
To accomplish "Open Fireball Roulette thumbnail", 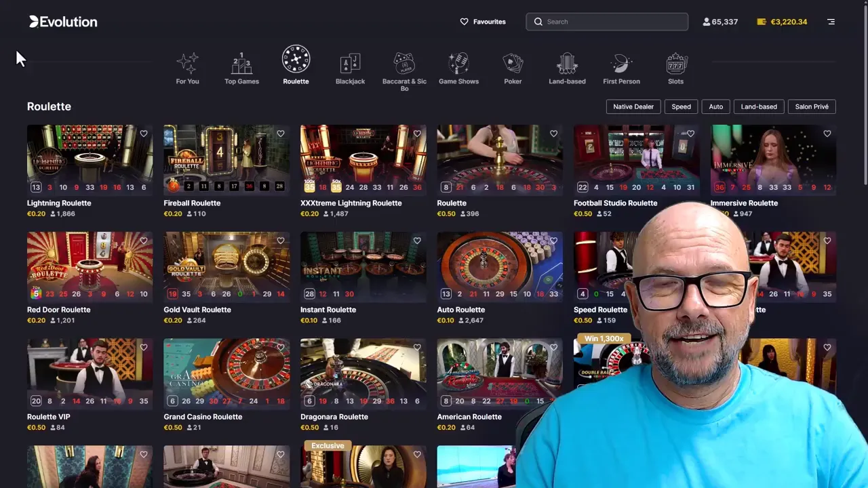I will tap(226, 159).
